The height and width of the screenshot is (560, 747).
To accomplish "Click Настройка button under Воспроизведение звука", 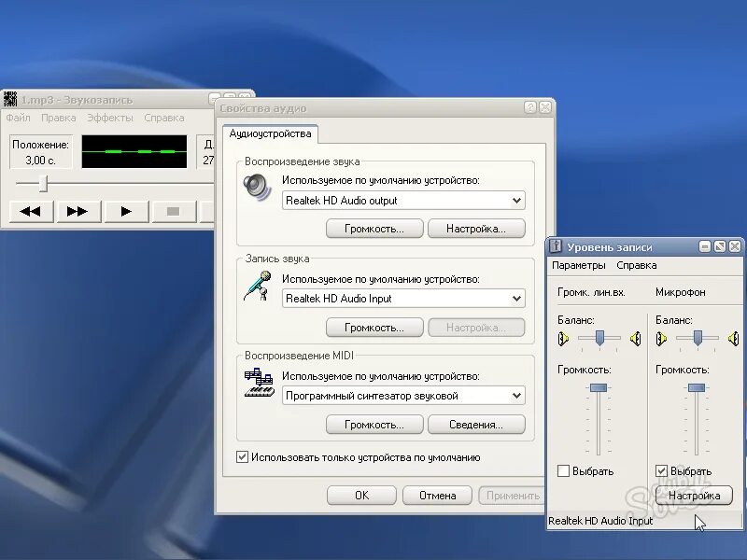I will (x=476, y=229).
